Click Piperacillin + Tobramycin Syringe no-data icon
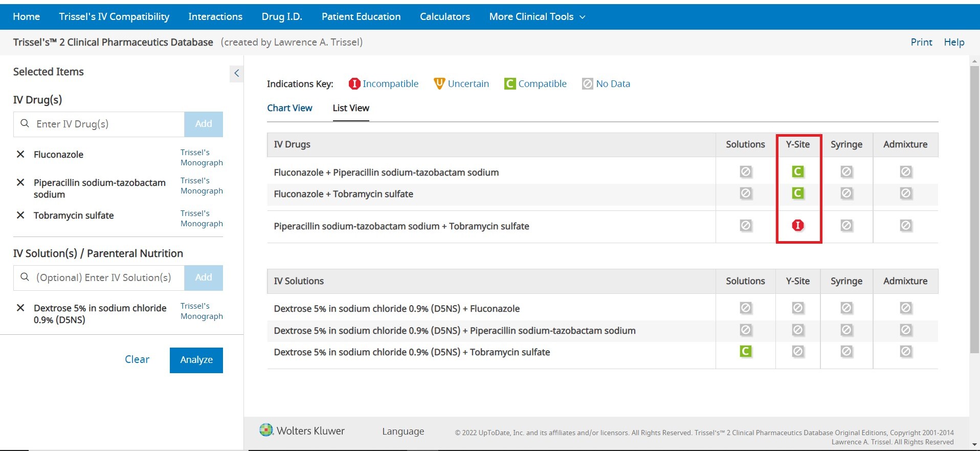This screenshot has height=451, width=980. click(x=846, y=225)
